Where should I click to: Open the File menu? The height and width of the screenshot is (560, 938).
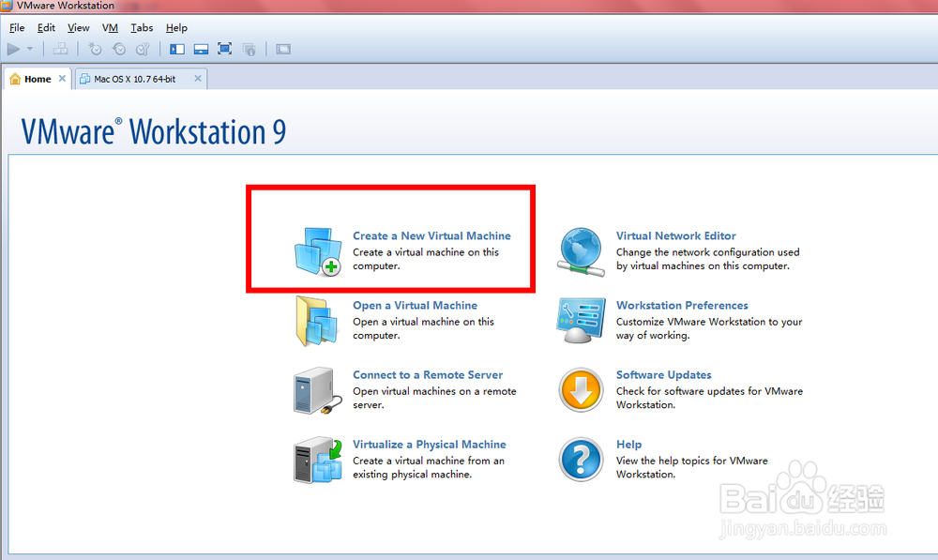pyautogui.click(x=17, y=27)
